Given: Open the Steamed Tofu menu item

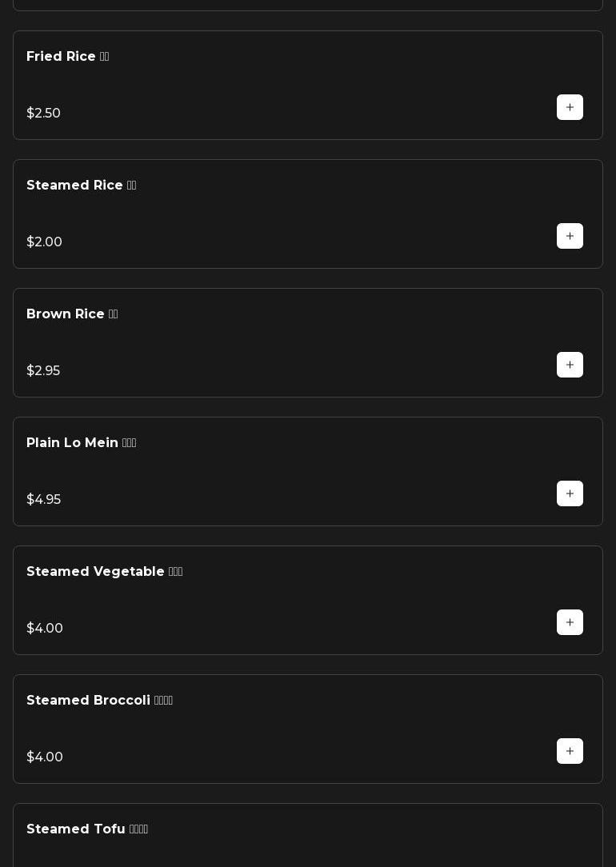Looking at the screenshot, I should tap(86, 829).
